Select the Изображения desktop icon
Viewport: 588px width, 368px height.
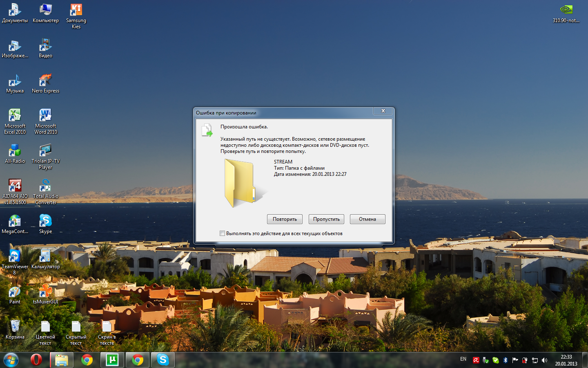[15, 49]
